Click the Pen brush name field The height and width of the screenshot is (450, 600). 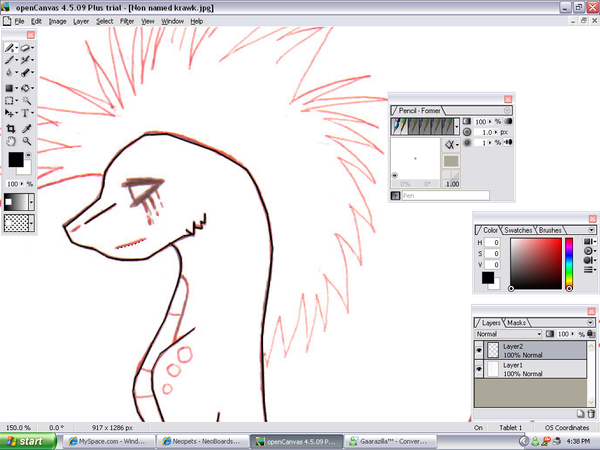[445, 195]
